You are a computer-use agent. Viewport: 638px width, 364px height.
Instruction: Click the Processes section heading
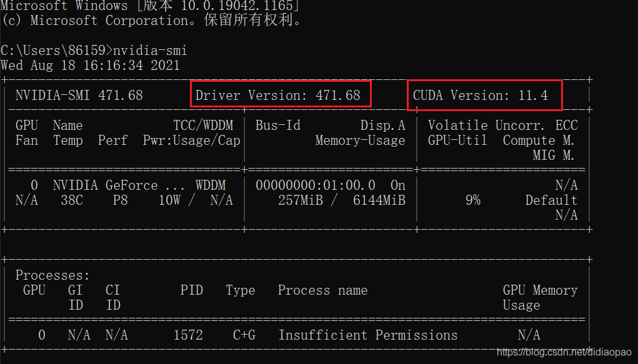[52, 275]
